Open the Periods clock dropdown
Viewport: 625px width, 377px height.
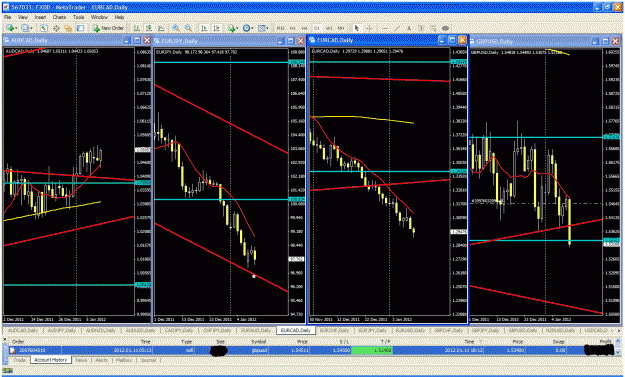(x=248, y=28)
